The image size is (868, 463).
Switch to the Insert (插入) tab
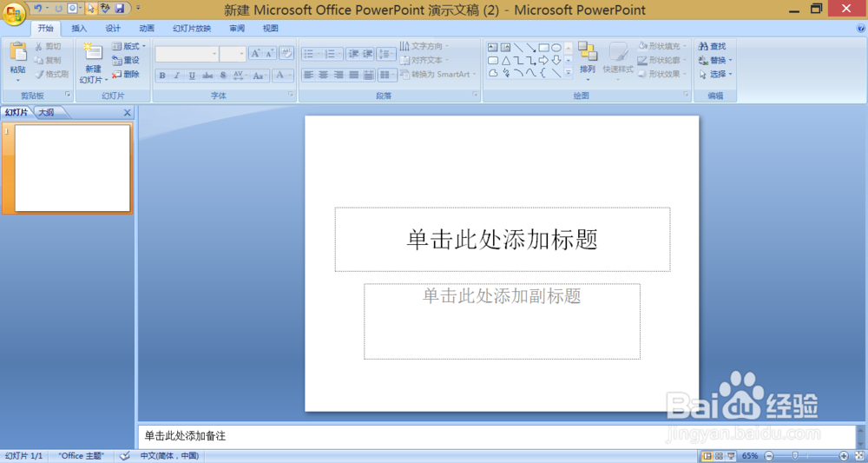point(79,29)
